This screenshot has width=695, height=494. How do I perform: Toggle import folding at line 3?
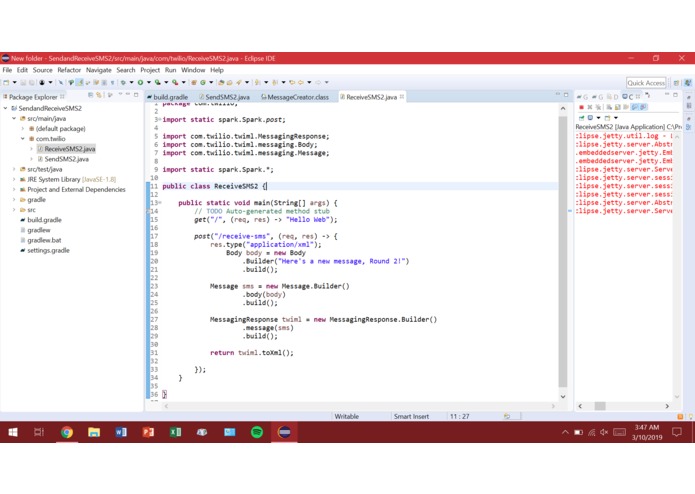pyautogui.click(x=160, y=120)
